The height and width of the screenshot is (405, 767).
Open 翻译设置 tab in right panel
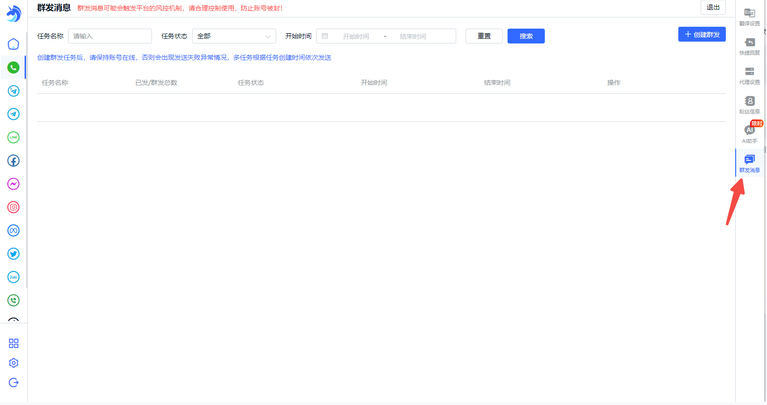click(x=749, y=17)
